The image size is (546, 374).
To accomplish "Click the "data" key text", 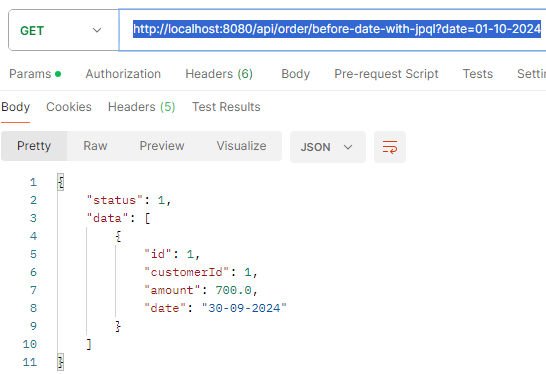I will [107, 218].
